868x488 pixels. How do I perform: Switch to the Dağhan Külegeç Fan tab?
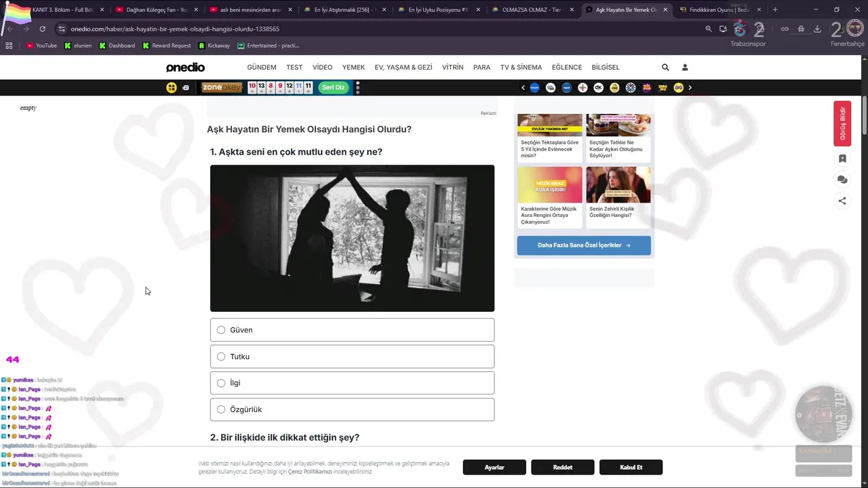pos(156,9)
